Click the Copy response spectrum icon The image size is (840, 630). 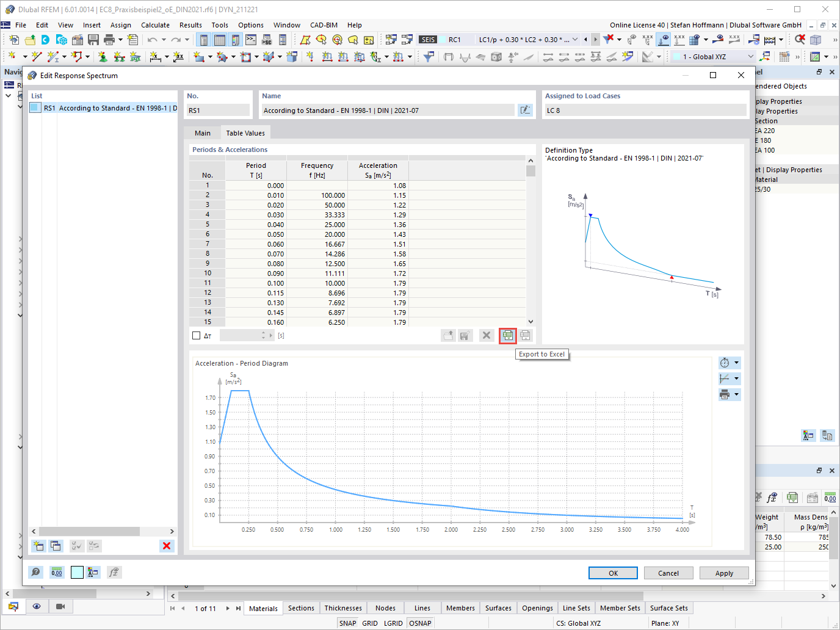pos(56,546)
